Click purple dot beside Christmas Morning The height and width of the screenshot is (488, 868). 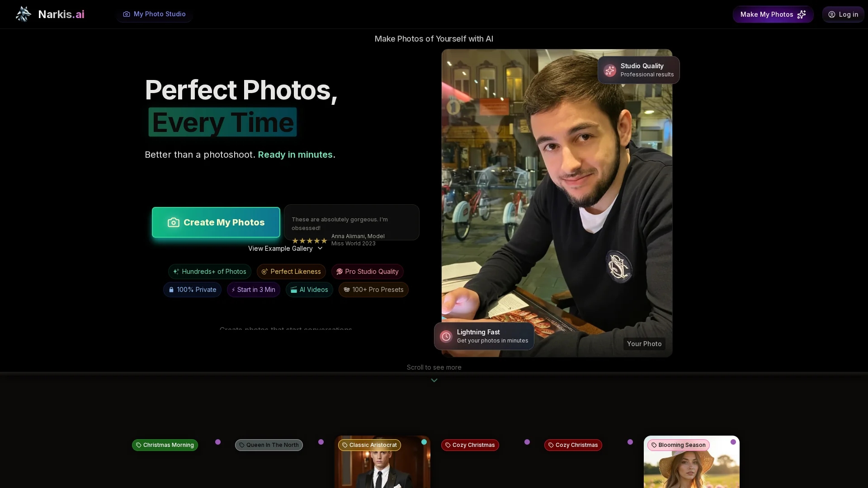click(218, 442)
